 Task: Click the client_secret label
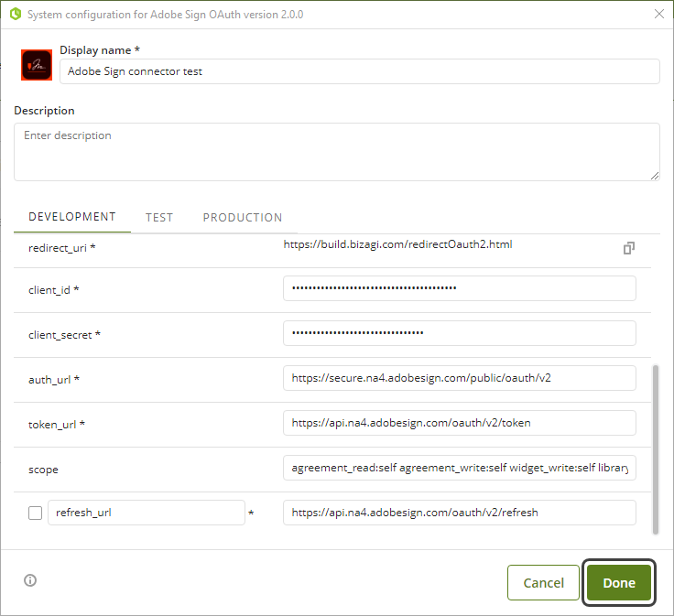click(64, 335)
